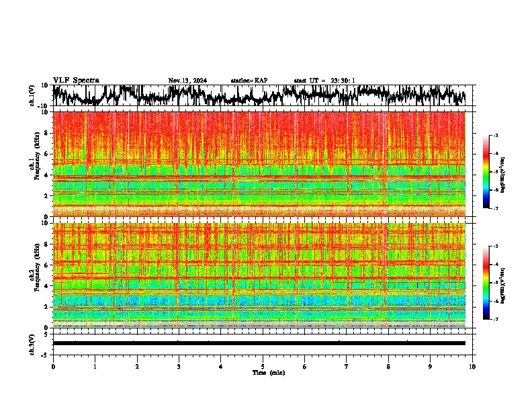The height and width of the screenshot is (411, 532).
Task: Click the "2" kHz tick of ch.1 spectrogram
Action: coord(48,195)
